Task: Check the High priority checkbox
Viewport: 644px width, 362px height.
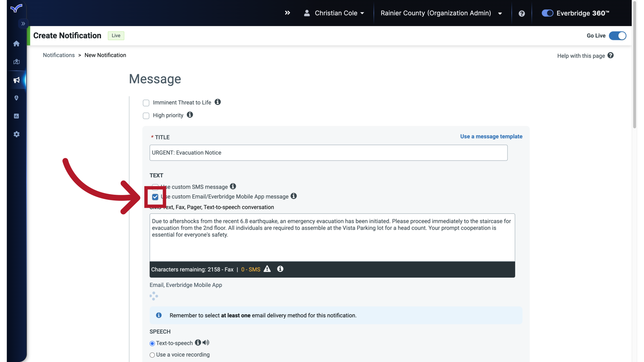Action: (x=146, y=116)
